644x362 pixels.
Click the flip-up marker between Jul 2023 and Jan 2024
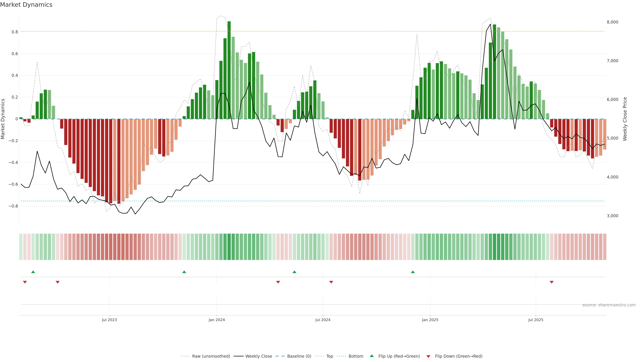click(x=184, y=272)
